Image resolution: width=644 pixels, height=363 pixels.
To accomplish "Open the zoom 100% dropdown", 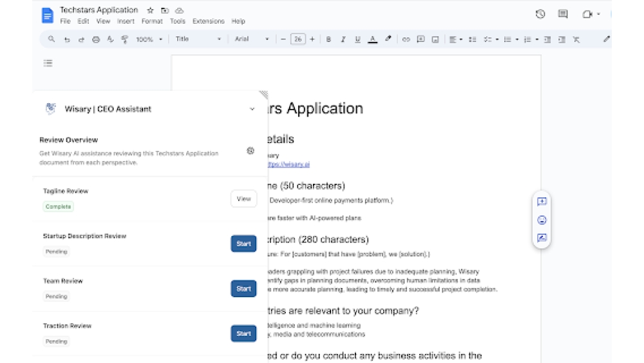I will point(149,39).
